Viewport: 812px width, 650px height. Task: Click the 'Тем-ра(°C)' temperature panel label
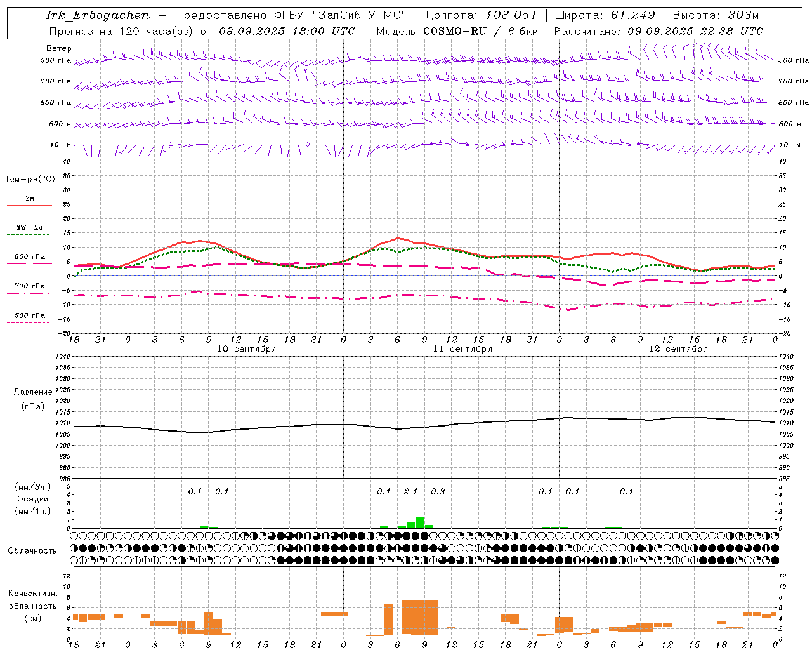pos(30,180)
